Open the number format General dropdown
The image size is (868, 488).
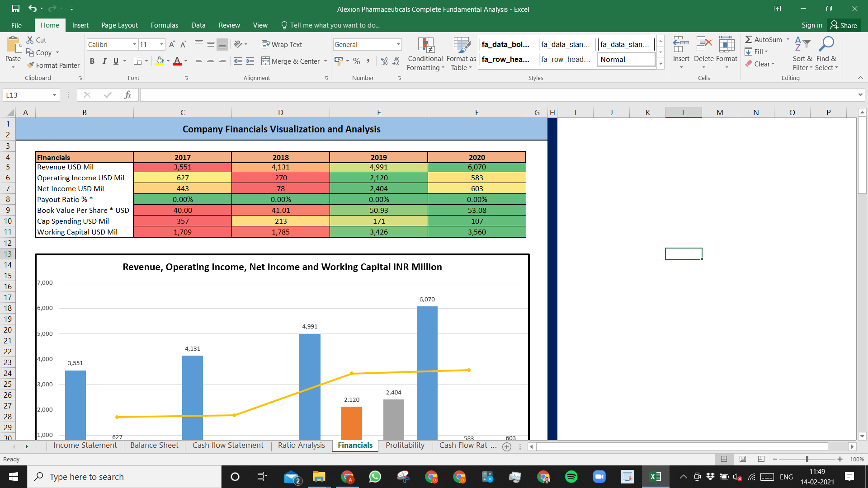pos(398,44)
